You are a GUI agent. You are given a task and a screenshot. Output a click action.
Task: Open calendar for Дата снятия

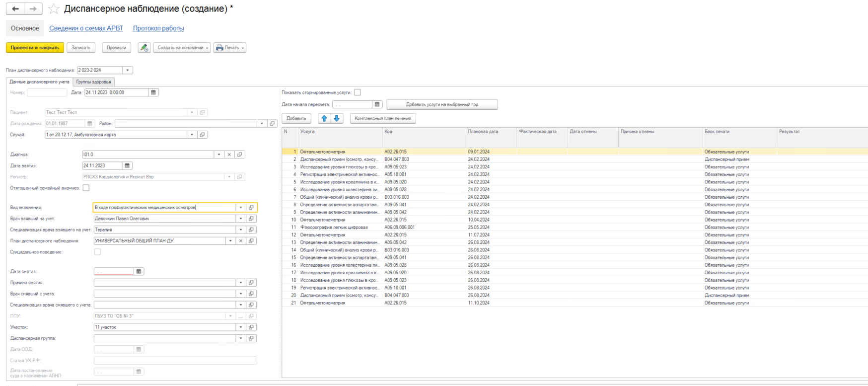pyautogui.click(x=139, y=271)
